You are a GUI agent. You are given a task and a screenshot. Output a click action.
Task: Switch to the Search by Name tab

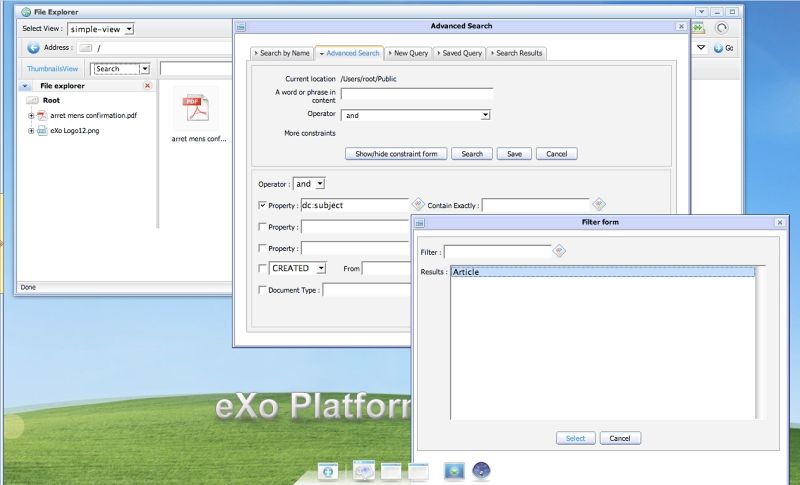pyautogui.click(x=282, y=53)
